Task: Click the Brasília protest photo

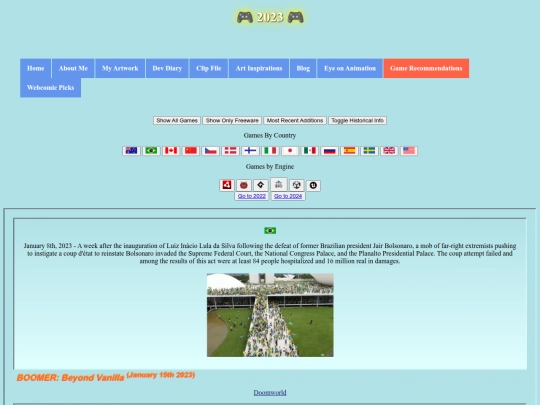Action: pyautogui.click(x=270, y=315)
